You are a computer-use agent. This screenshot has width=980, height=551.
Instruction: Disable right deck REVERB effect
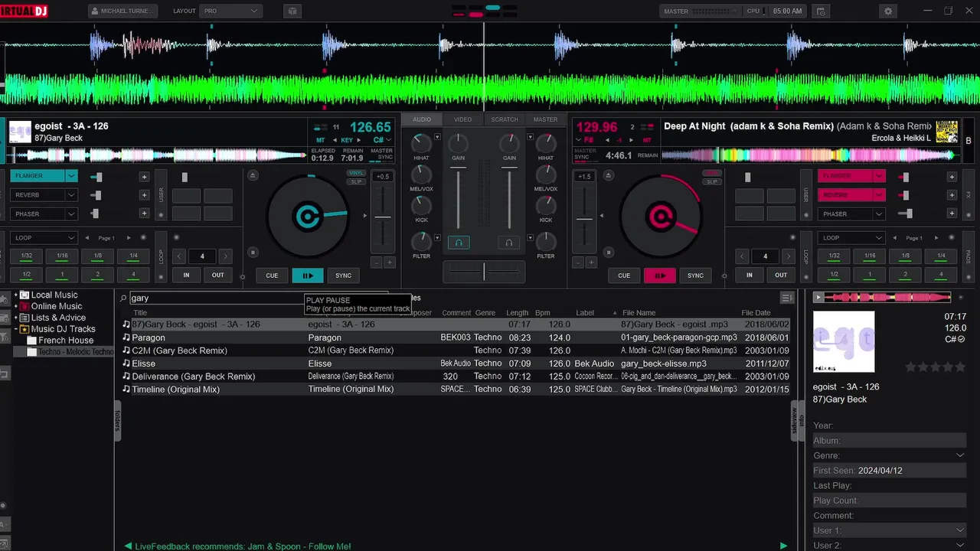coord(844,195)
